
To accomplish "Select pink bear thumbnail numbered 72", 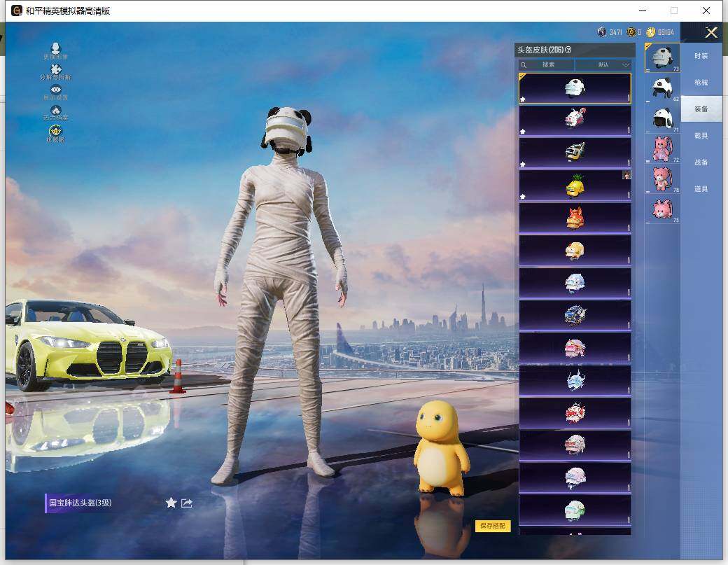I will pyautogui.click(x=662, y=148).
